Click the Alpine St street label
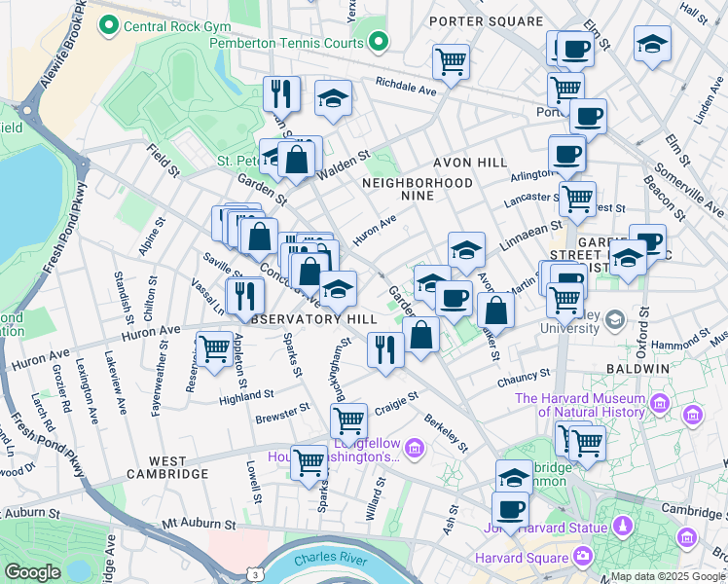The height and width of the screenshot is (584, 728). click(152, 237)
